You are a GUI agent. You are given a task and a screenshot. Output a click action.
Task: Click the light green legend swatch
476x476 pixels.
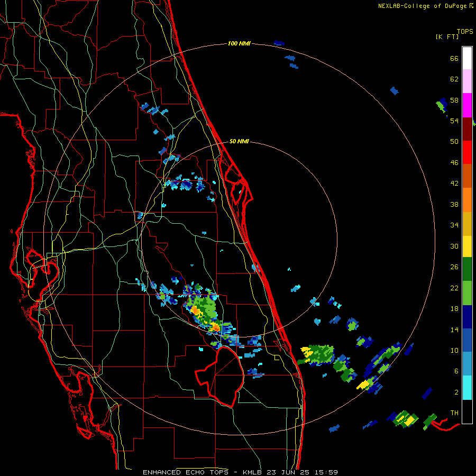pos(467,293)
